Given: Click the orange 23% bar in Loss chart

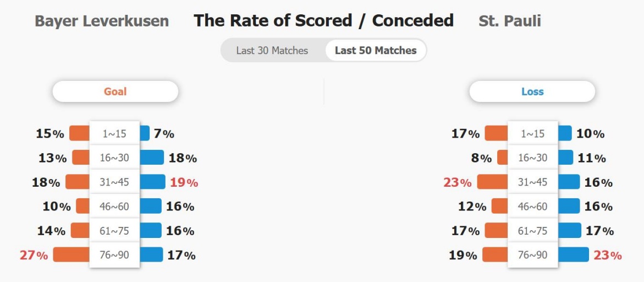Looking at the screenshot, I should pos(492,182).
